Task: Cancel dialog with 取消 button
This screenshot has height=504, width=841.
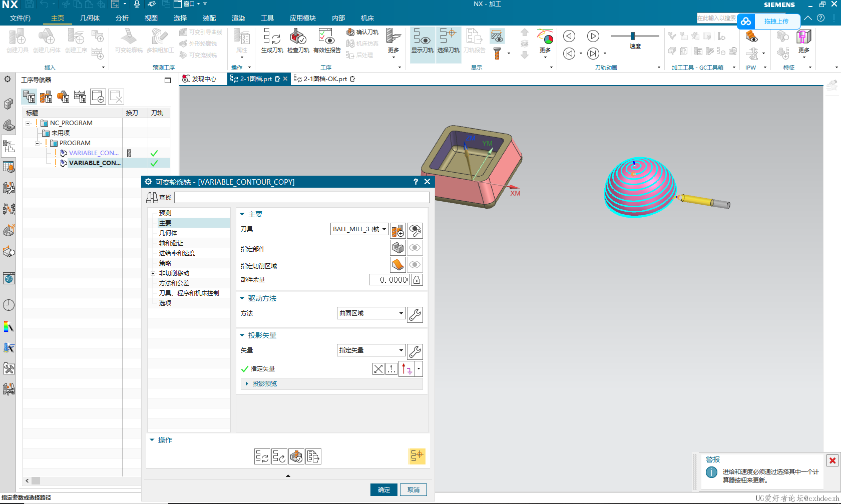Action: coord(413,489)
